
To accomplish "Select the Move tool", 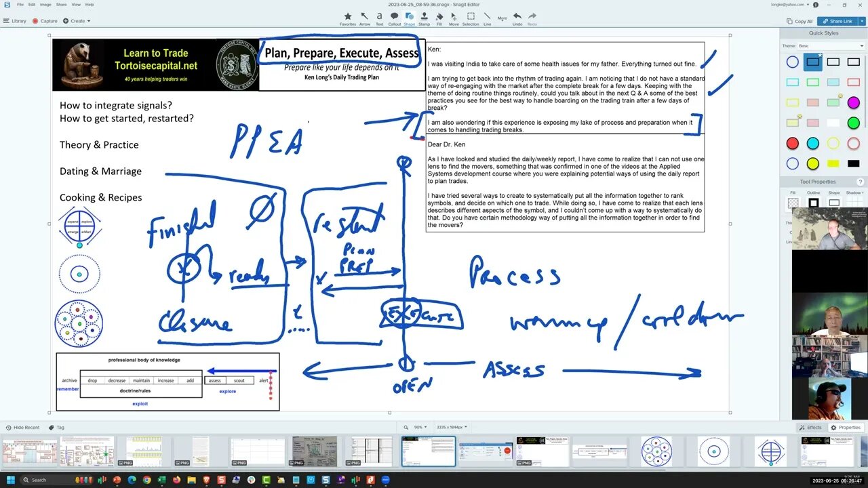I will click(454, 18).
